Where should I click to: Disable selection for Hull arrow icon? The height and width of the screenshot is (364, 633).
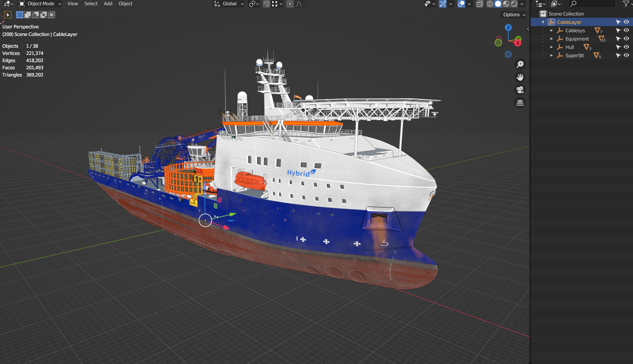(x=618, y=47)
